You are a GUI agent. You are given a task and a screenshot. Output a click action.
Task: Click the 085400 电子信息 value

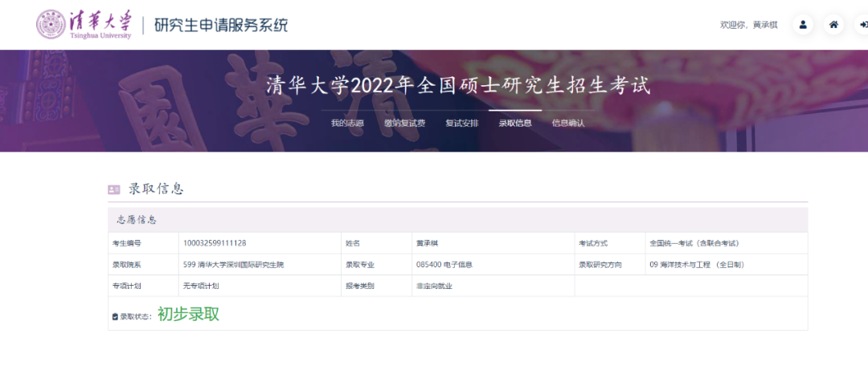click(444, 265)
